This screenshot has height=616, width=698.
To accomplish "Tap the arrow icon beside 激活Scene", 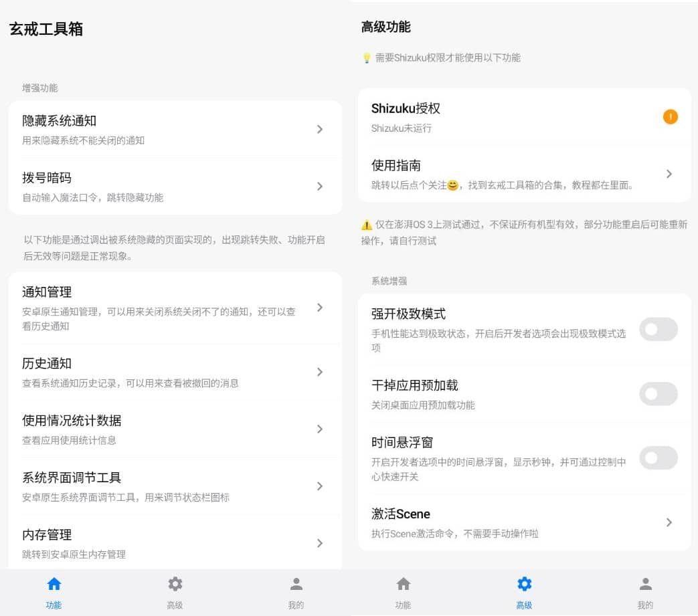I will pos(669,522).
